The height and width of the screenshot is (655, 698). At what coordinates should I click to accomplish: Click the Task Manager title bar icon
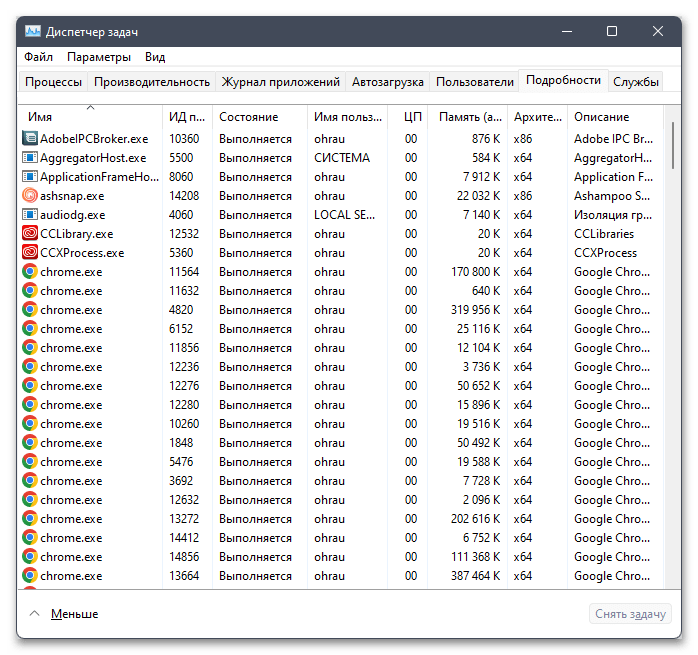pos(33,31)
